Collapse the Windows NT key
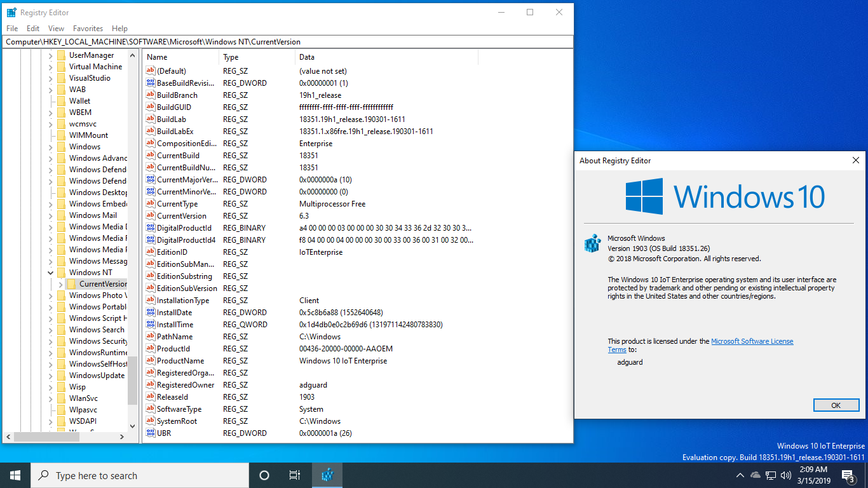This screenshot has width=868, height=488. (x=51, y=273)
